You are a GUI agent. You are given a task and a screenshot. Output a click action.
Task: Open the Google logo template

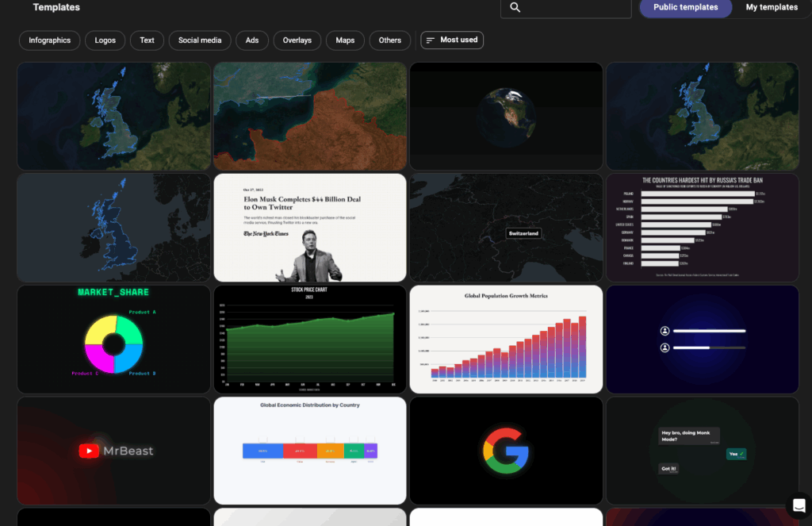tap(506, 451)
